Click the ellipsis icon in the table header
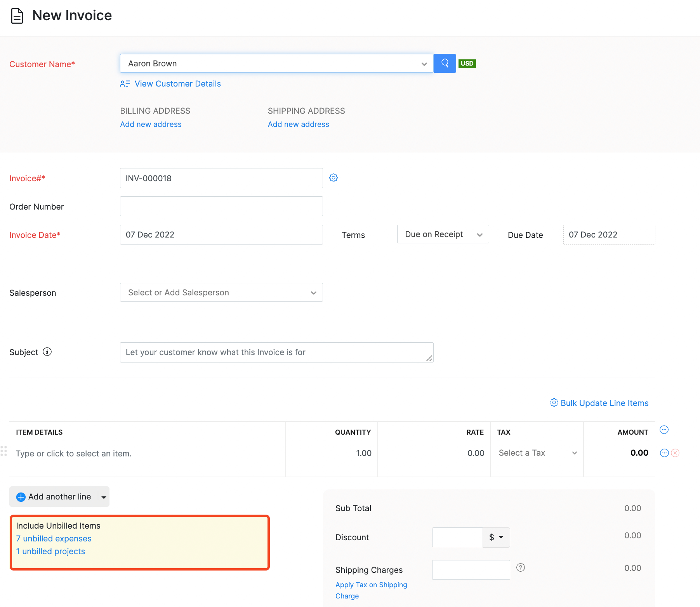Image resolution: width=700 pixels, height=607 pixels. (664, 430)
